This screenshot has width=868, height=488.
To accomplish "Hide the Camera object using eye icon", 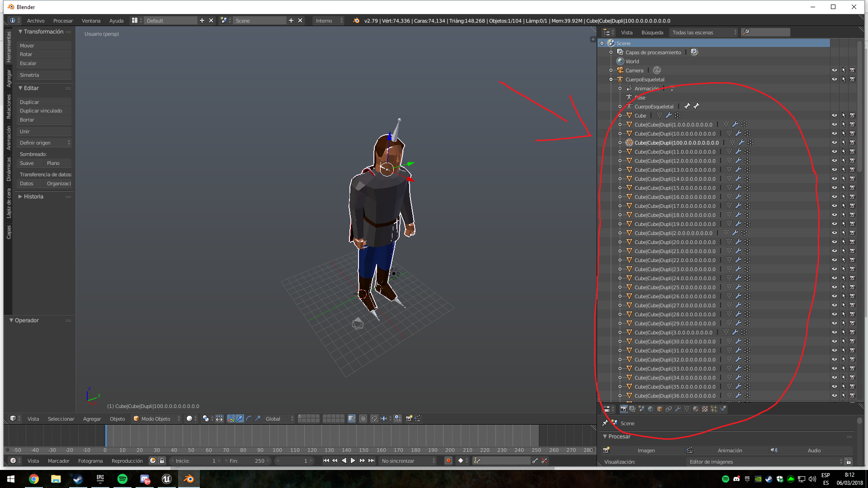I will [835, 70].
